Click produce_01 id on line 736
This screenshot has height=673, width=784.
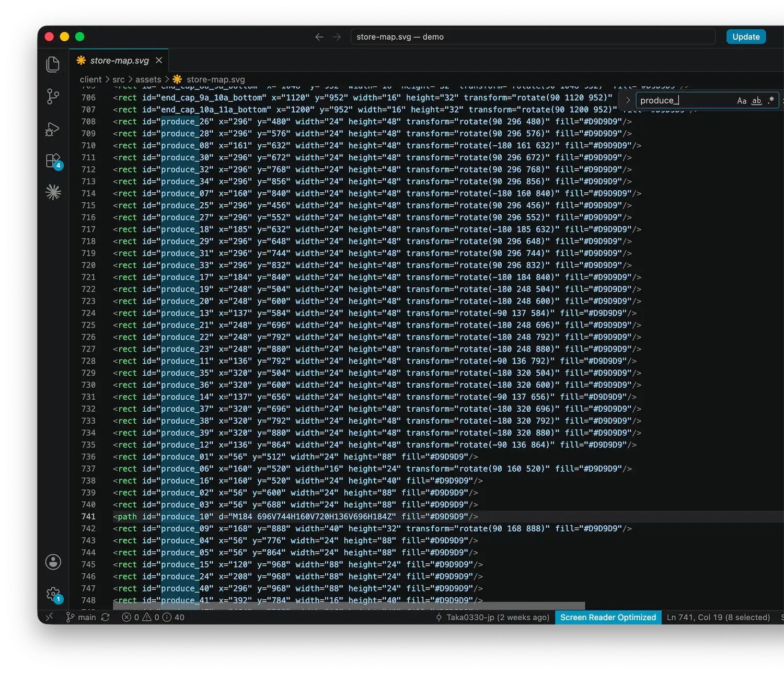(x=185, y=457)
